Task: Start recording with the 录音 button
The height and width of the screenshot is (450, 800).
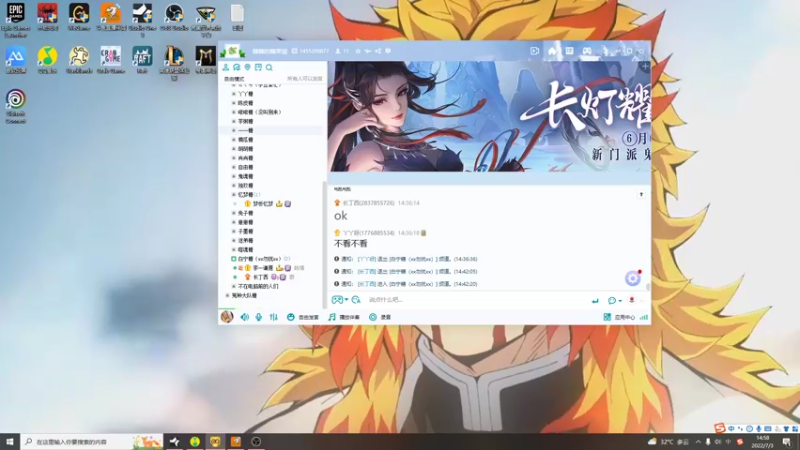Action: tap(380, 317)
